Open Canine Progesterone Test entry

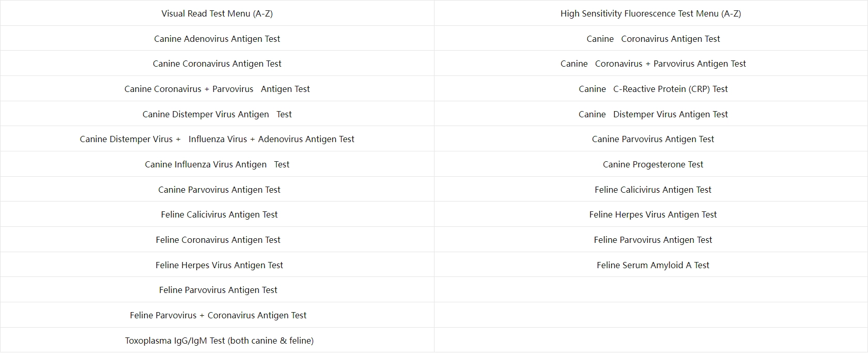point(653,164)
